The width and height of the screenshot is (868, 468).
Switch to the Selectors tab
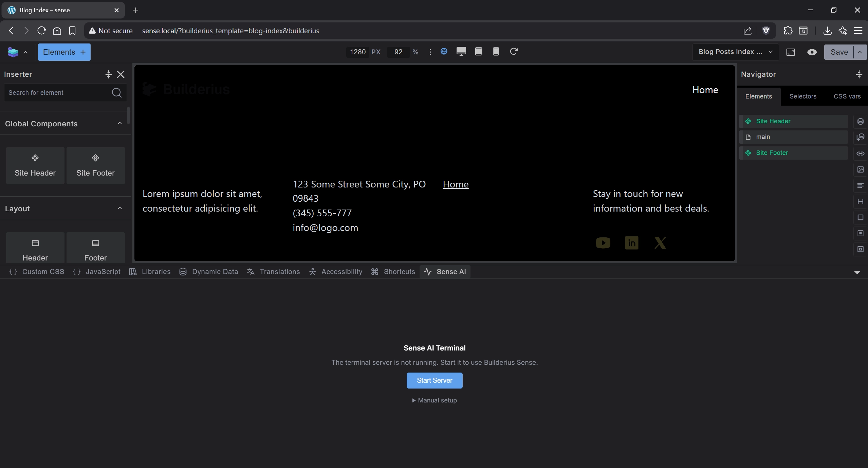pos(803,96)
